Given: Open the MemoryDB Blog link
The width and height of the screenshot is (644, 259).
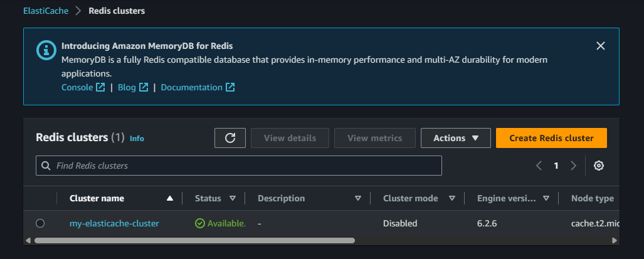Looking at the screenshot, I should [127, 87].
